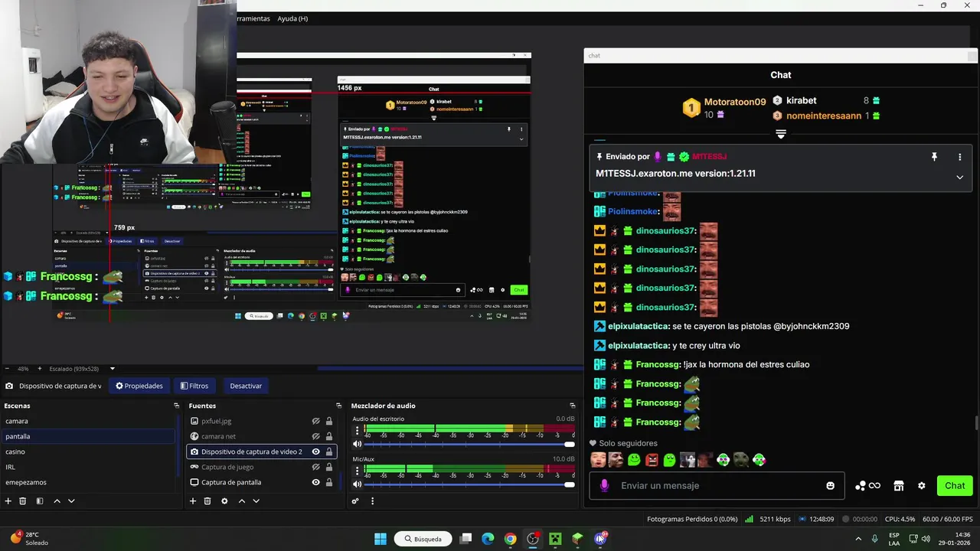Screen dimensions: 980x551
Task: Move scene up in Escenas toolbar
Action: pos(57,501)
